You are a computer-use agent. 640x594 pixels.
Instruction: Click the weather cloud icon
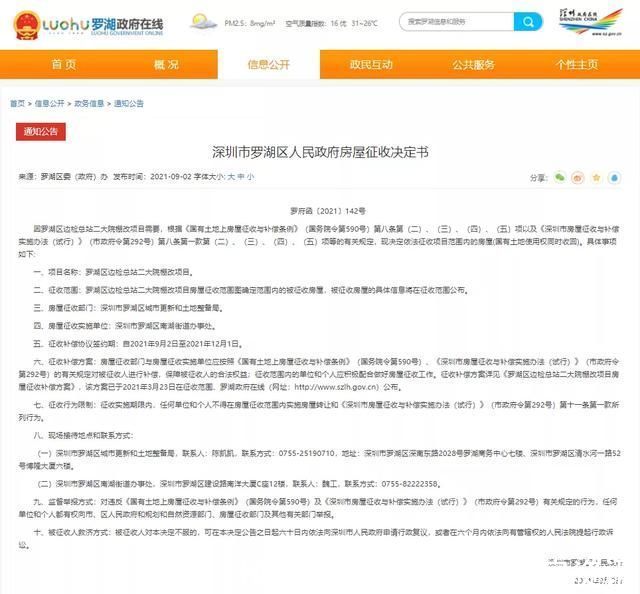[x=203, y=22]
